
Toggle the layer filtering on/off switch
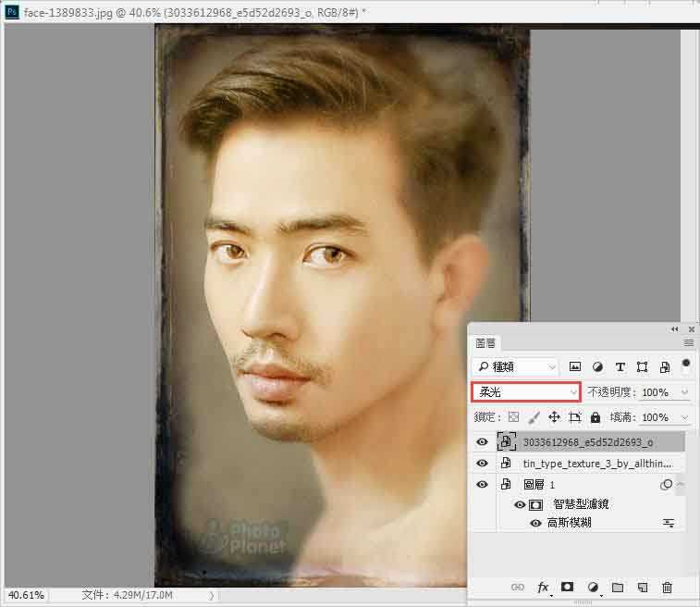tap(685, 364)
